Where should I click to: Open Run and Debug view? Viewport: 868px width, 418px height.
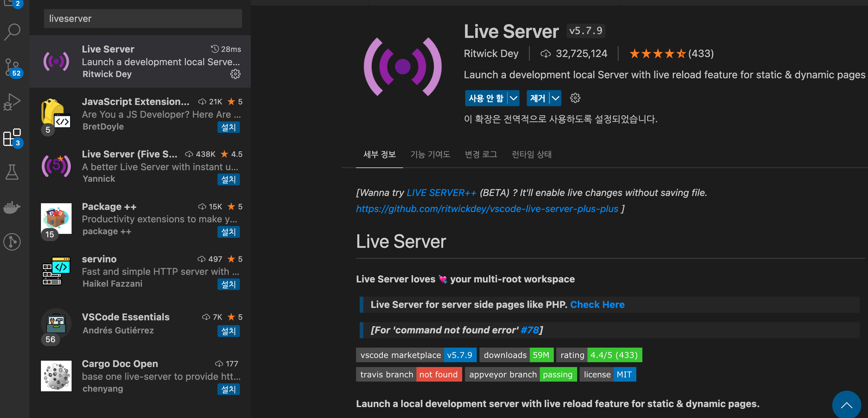(12, 102)
